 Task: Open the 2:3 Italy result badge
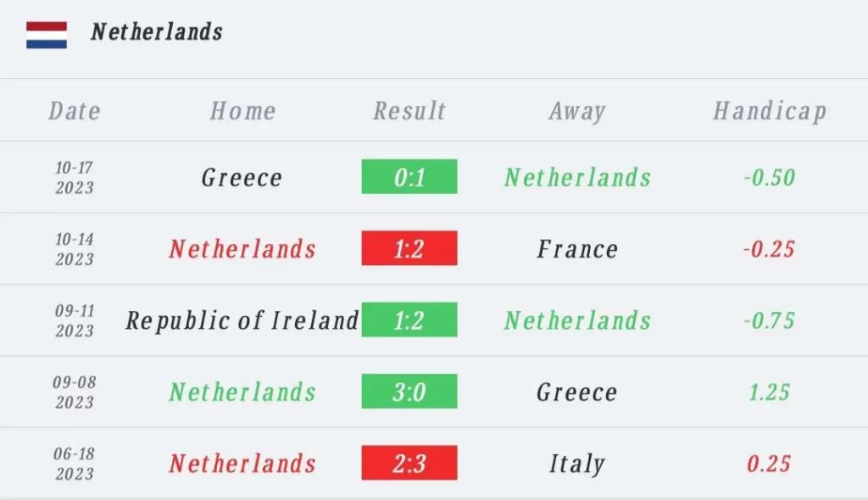409,463
